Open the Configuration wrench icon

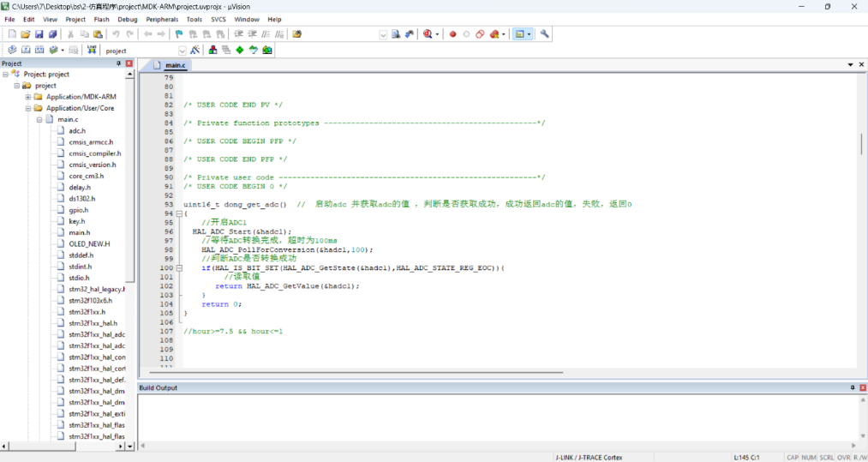(x=544, y=34)
